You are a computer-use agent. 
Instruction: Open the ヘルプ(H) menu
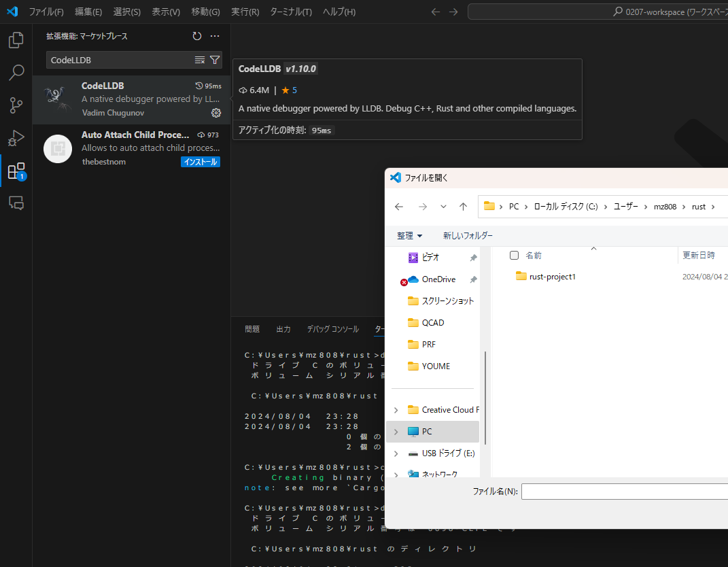pos(339,12)
